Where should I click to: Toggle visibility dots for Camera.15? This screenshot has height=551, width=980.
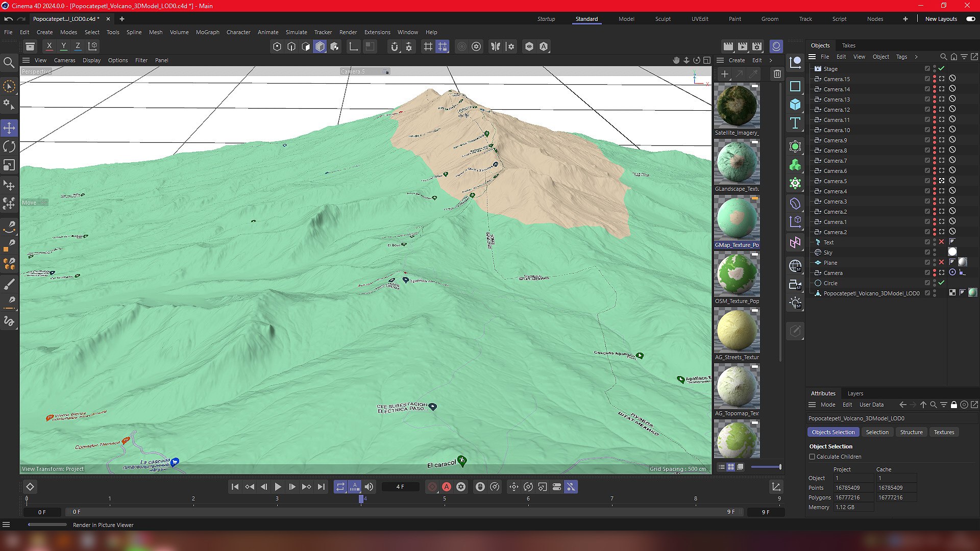[x=935, y=79]
